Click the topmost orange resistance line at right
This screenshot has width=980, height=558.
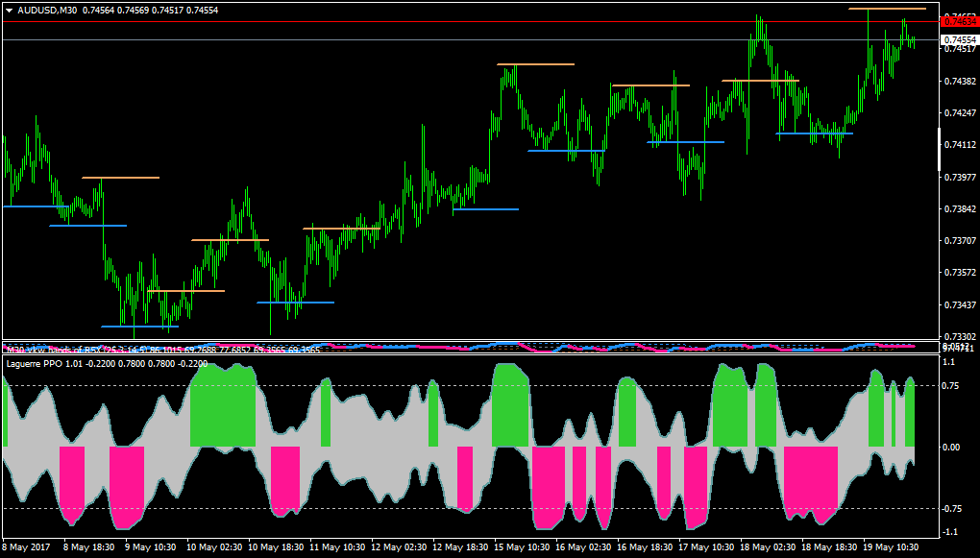pos(887,9)
